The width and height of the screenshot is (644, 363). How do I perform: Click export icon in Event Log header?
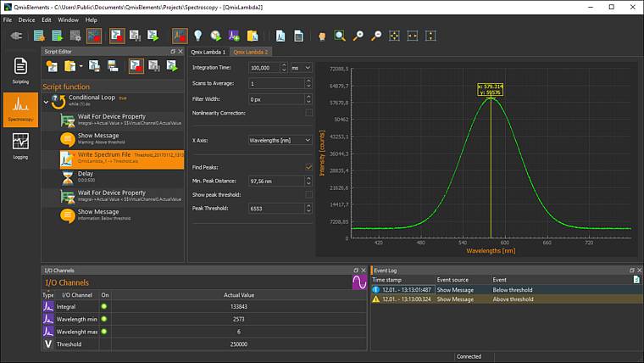(636, 280)
